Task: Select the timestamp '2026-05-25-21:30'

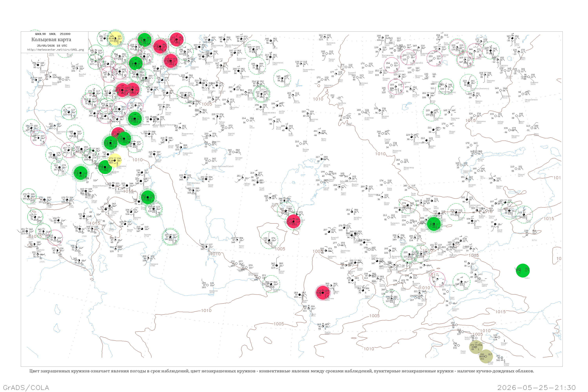Action: (536, 387)
